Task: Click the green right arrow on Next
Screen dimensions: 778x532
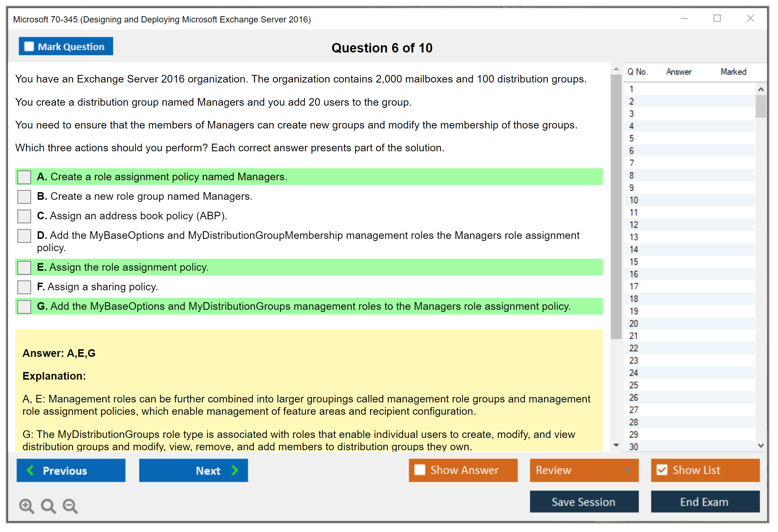Action: click(235, 470)
